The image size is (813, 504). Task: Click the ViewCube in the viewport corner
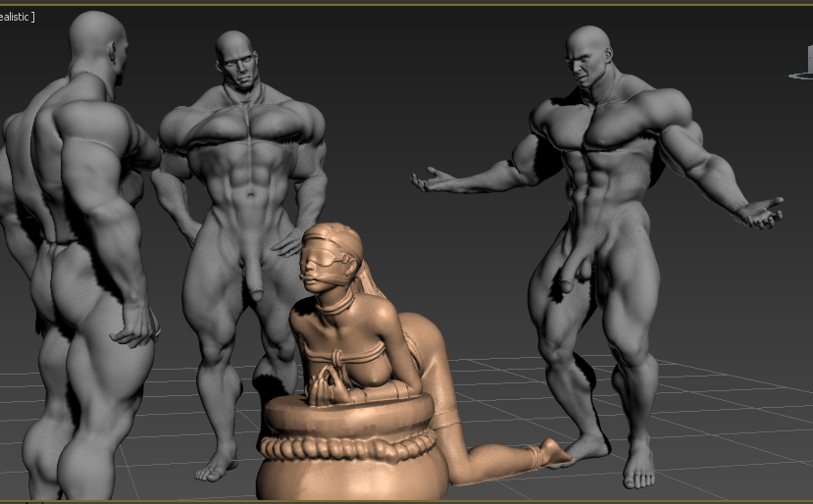810,59
